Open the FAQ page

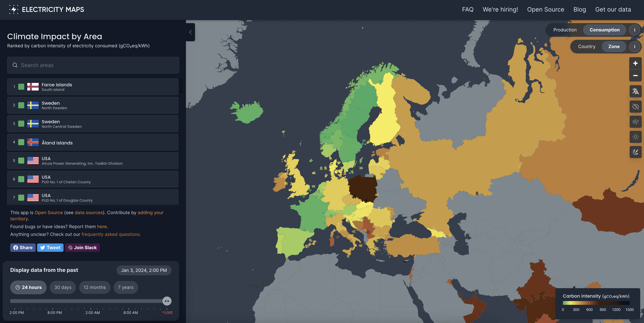click(x=468, y=9)
